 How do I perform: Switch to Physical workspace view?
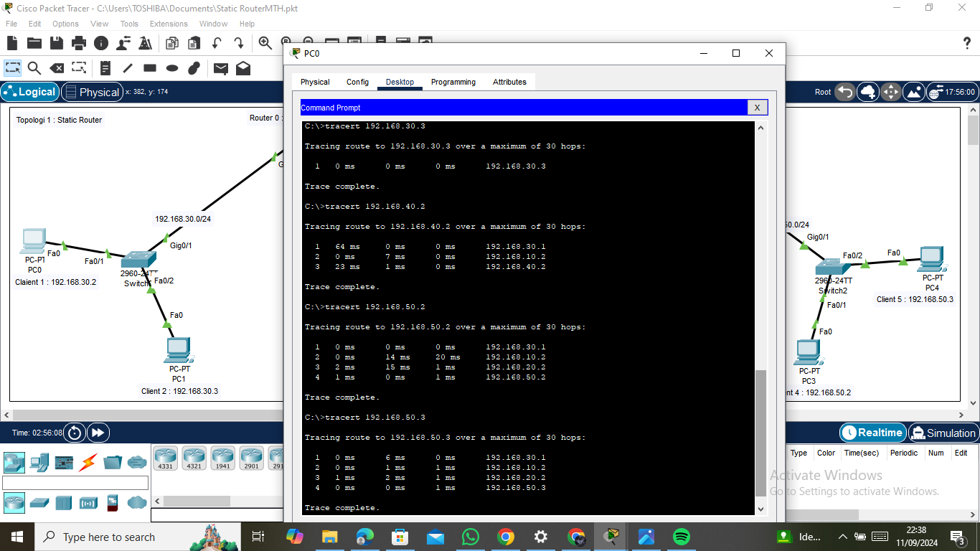(91, 92)
